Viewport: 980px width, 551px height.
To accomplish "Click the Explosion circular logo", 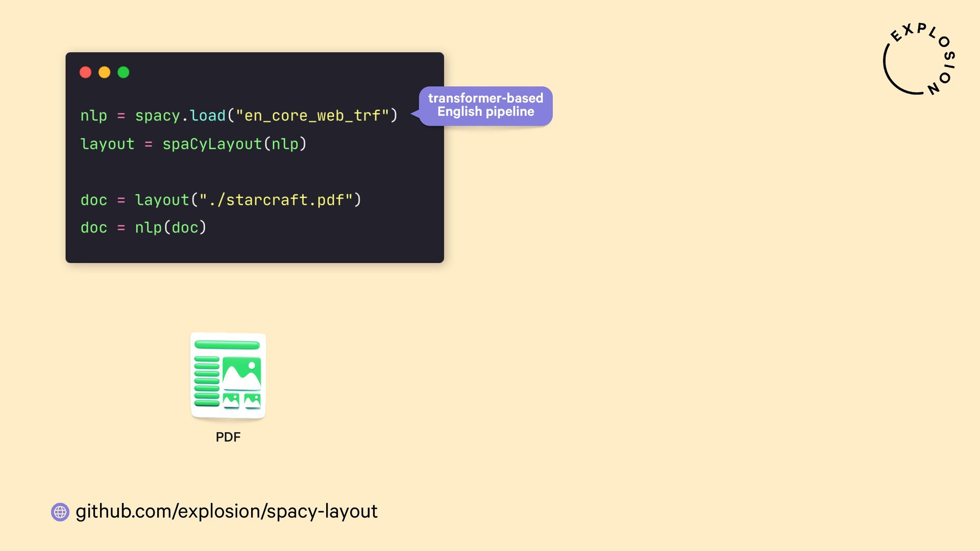I will pos(919,60).
